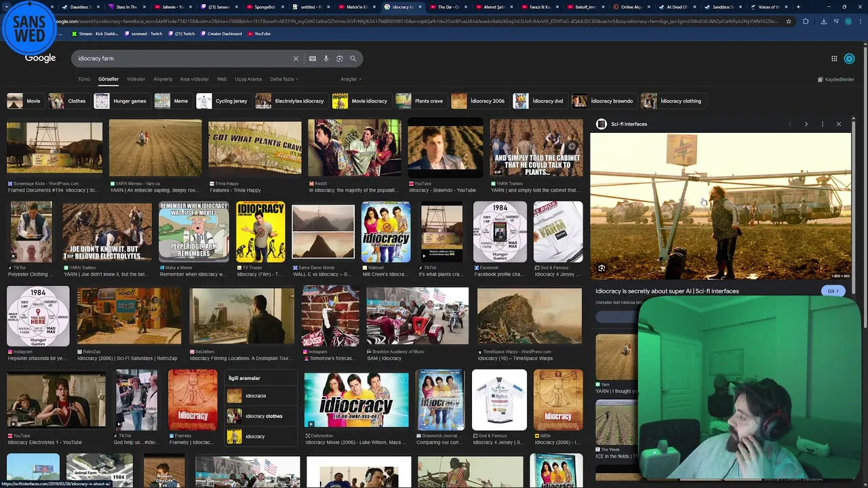Select the İdiocracy 2006 chip
The width and height of the screenshot is (868, 488).
pyautogui.click(x=479, y=101)
